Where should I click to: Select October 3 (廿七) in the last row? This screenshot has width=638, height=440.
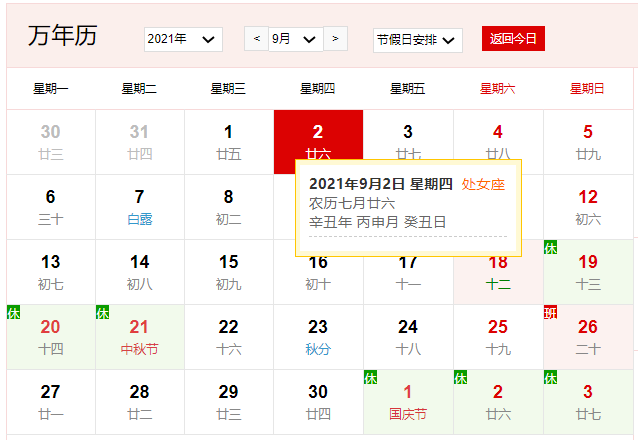pos(588,402)
